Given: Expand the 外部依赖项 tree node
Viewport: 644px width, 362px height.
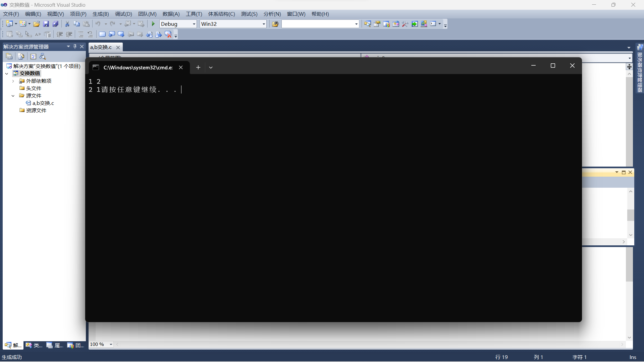Looking at the screenshot, I should [13, 81].
